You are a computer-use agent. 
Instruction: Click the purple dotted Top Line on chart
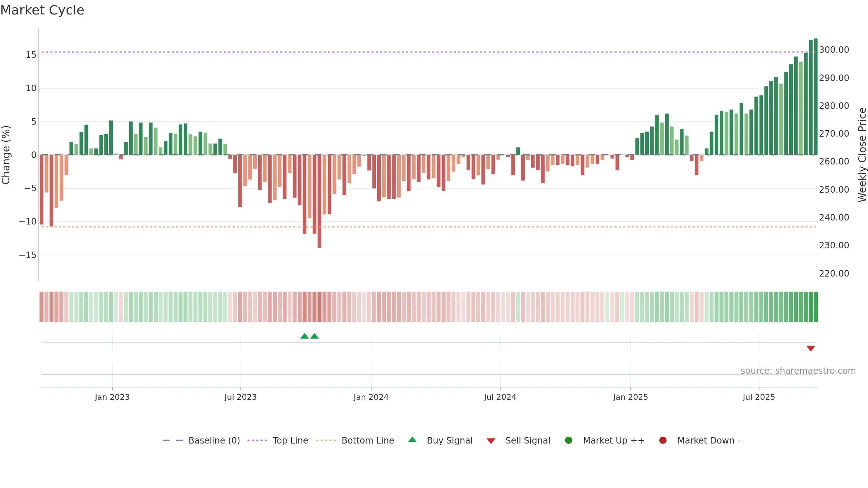pyautogui.click(x=429, y=52)
